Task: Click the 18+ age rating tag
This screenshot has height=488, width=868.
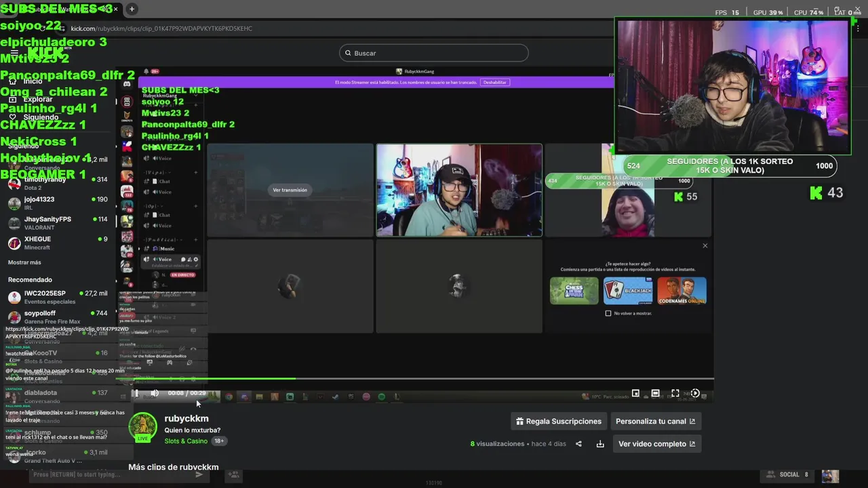Action: pyautogui.click(x=219, y=441)
